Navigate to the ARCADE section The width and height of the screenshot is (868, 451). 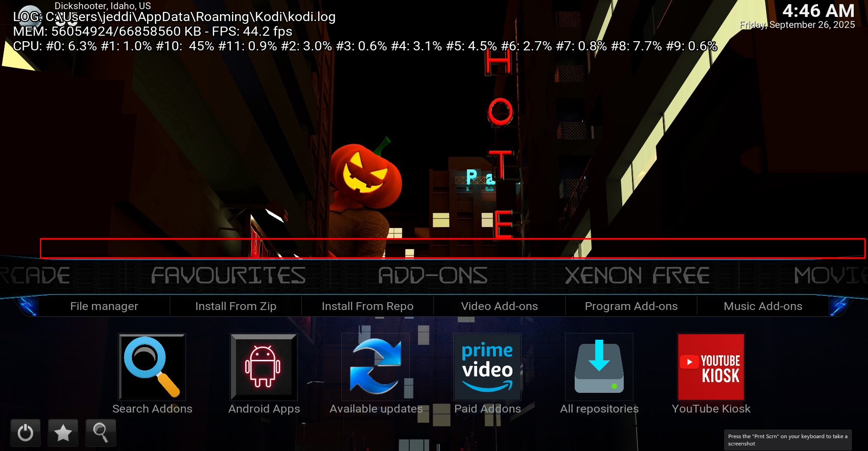pos(34,275)
